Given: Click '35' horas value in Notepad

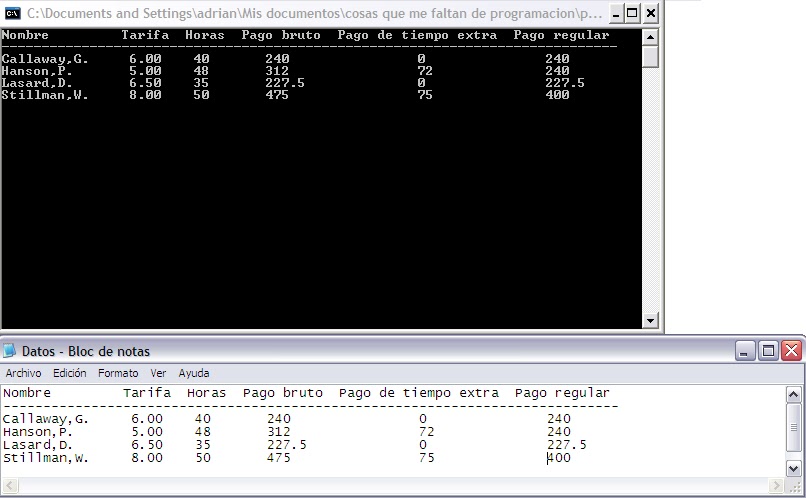Looking at the screenshot, I should click(203, 445).
